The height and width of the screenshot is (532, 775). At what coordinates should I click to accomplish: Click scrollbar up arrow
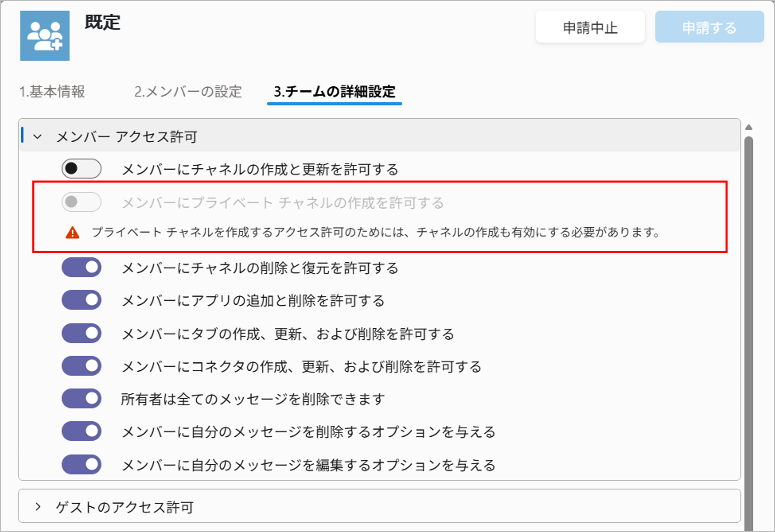pyautogui.click(x=749, y=127)
